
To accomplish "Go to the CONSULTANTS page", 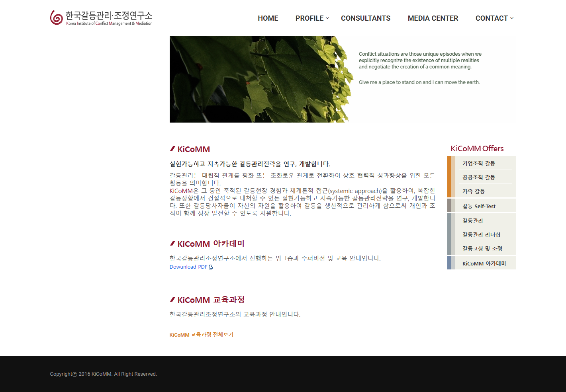I will (x=366, y=18).
